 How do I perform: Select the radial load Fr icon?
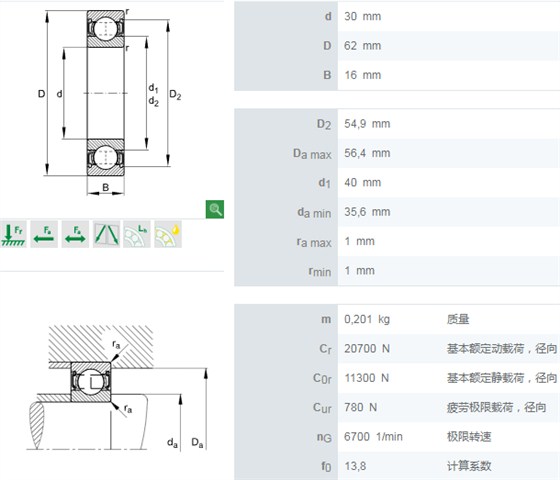pos(13,234)
